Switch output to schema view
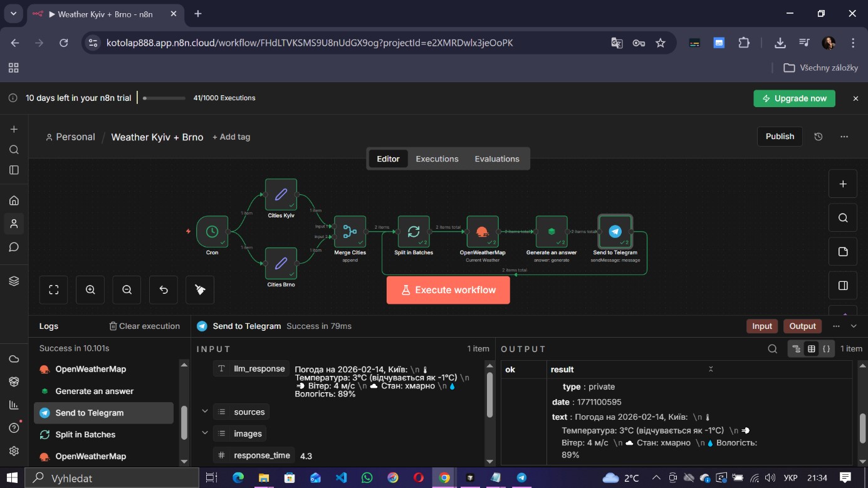 [x=797, y=349]
